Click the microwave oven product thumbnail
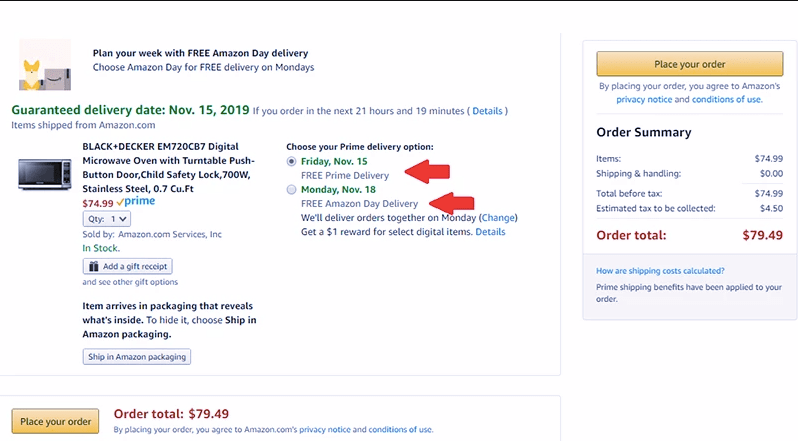The width and height of the screenshot is (798, 441). 46,175
